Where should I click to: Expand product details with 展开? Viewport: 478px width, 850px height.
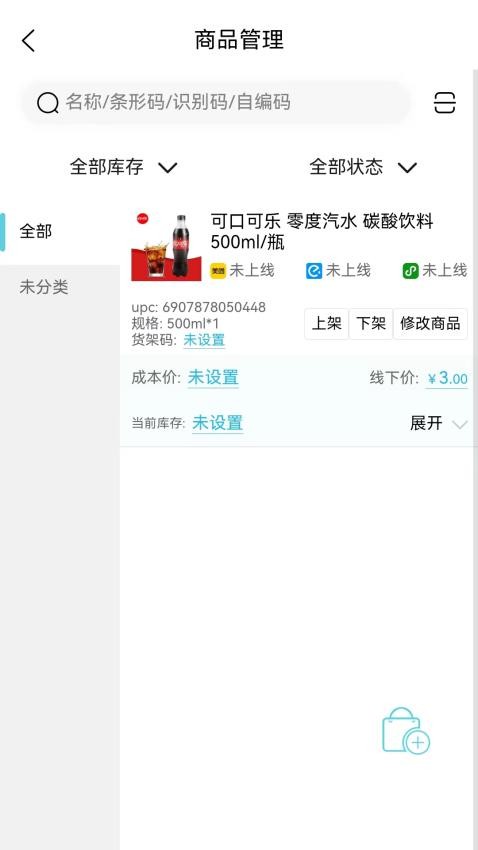[x=438, y=423]
